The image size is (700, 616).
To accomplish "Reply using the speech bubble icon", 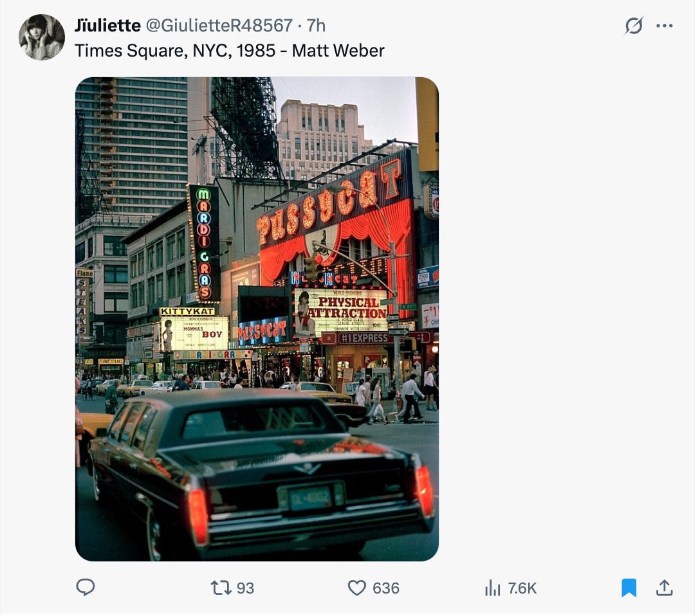I will [86, 588].
